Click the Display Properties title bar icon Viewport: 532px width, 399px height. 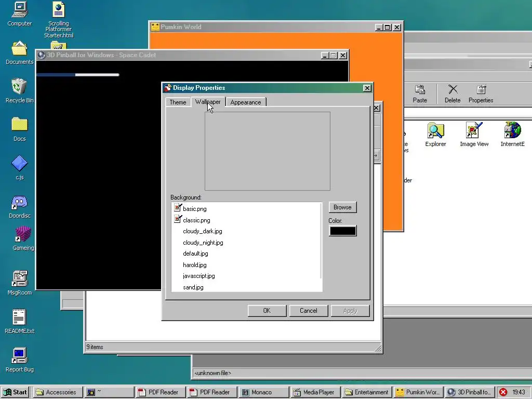point(168,88)
